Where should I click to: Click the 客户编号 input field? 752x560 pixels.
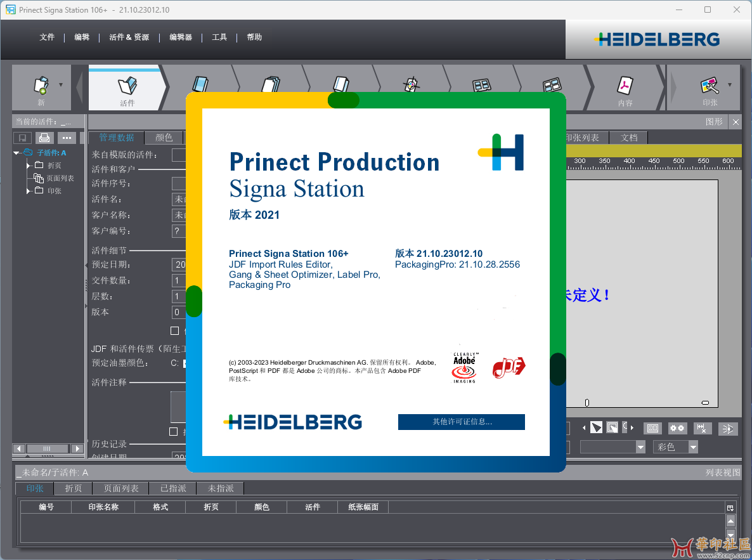(179, 231)
